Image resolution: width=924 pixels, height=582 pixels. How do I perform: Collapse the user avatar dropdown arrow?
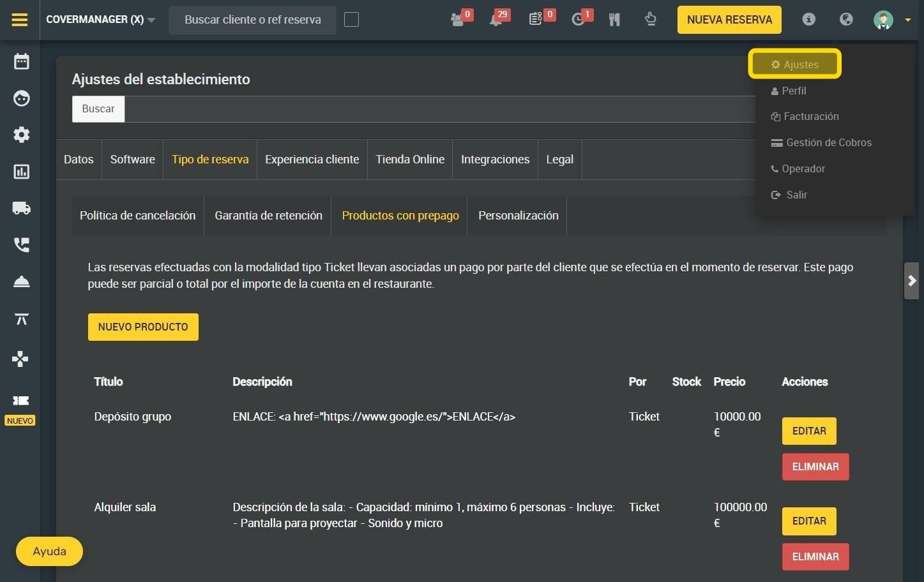[907, 20]
